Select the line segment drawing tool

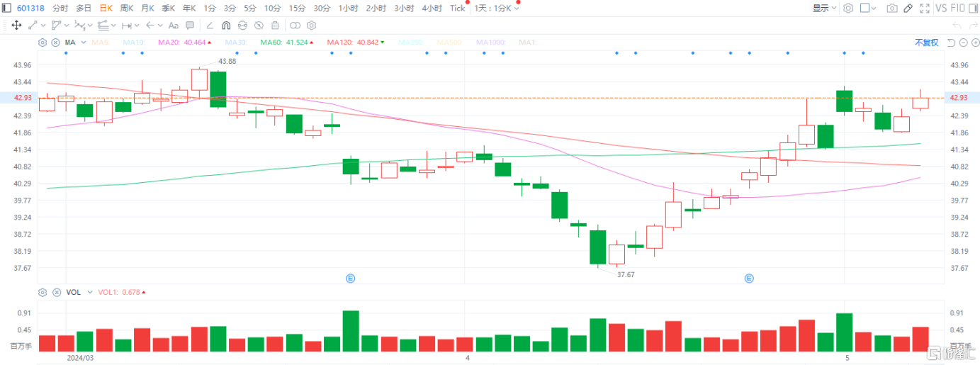[33, 26]
